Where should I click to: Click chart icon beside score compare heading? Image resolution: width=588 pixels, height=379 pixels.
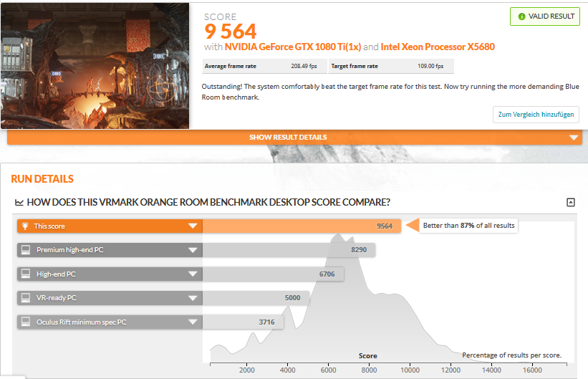(x=19, y=203)
